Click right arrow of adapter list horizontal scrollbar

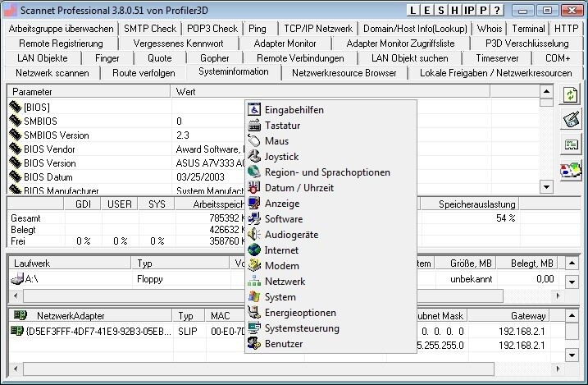558,369
